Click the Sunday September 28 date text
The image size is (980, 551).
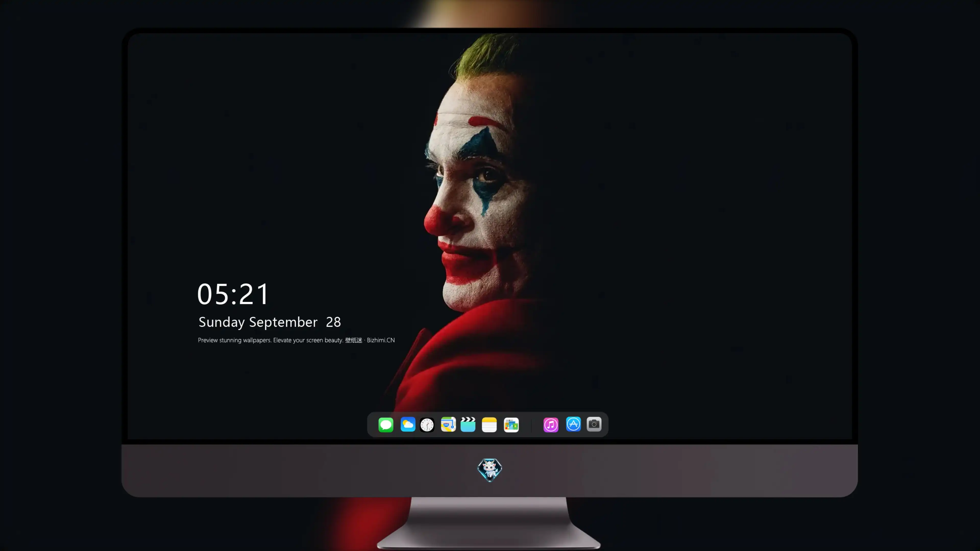coord(270,322)
